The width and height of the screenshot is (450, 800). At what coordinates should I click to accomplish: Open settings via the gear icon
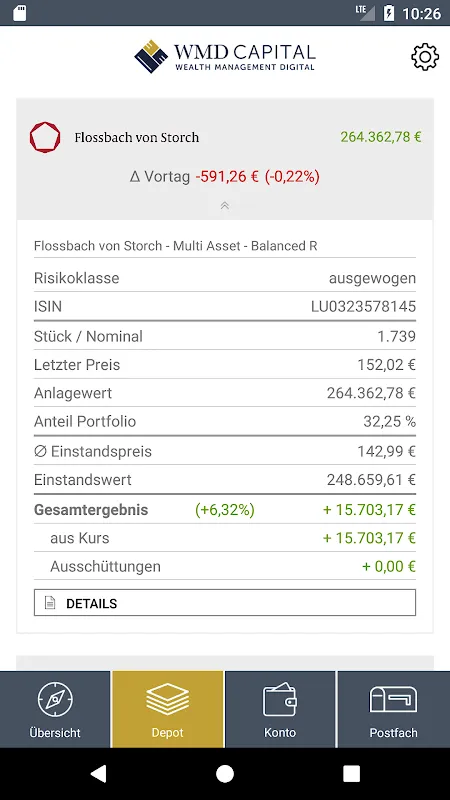click(x=424, y=57)
